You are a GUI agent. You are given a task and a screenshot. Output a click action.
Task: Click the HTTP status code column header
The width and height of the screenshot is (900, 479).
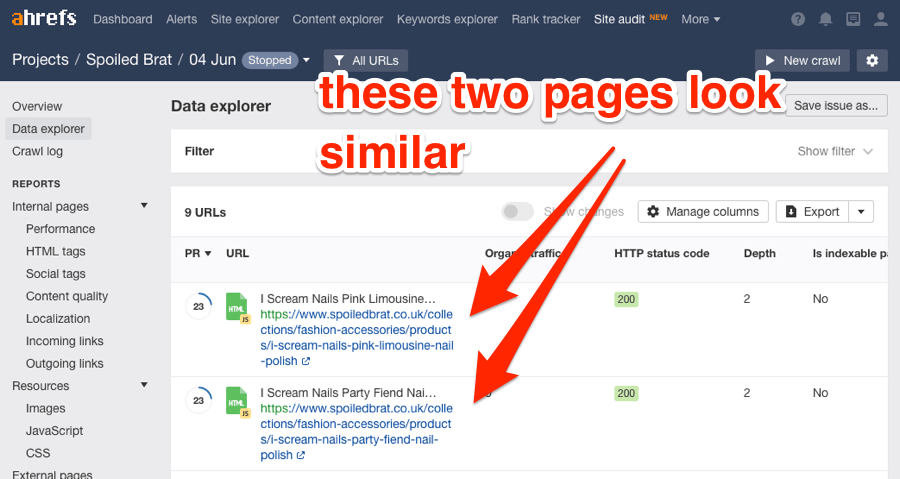click(661, 254)
